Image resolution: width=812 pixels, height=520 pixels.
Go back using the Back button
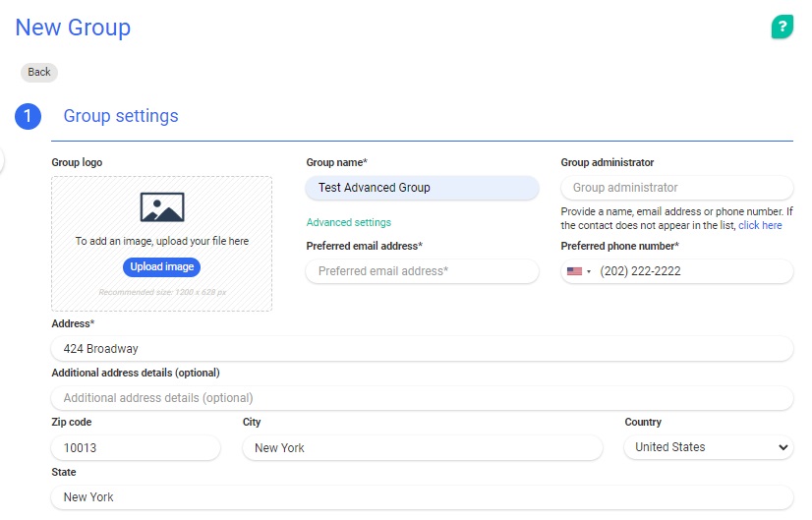click(x=39, y=72)
